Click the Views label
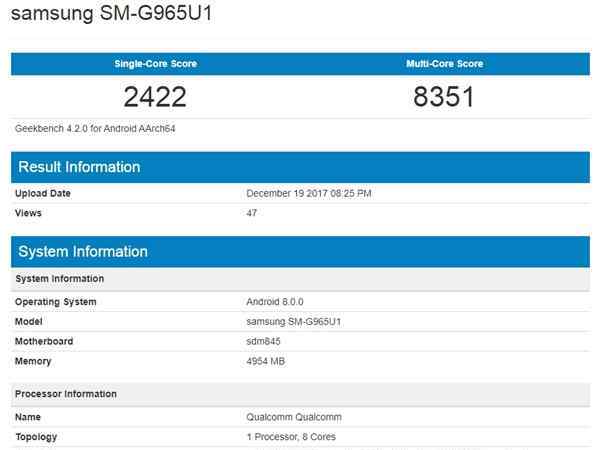 coord(28,213)
